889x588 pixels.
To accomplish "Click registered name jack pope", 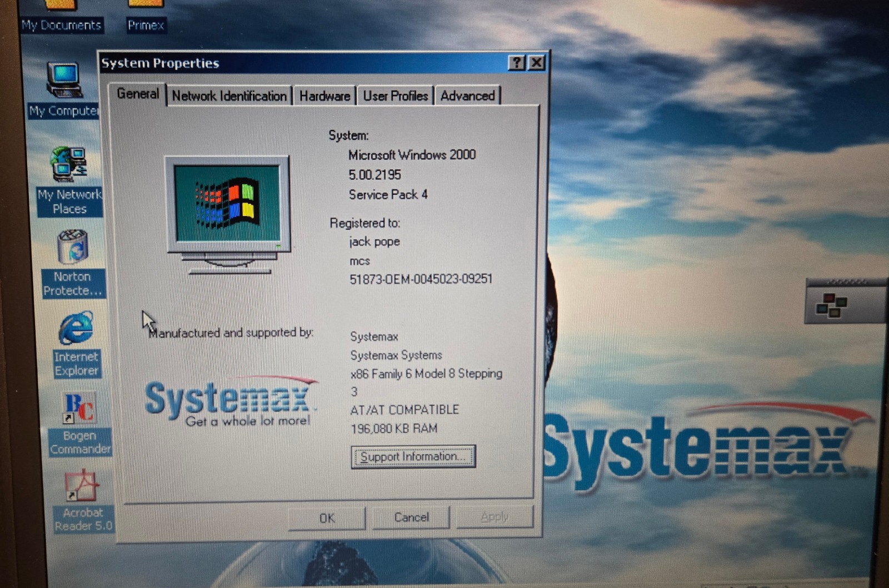I will (x=374, y=242).
